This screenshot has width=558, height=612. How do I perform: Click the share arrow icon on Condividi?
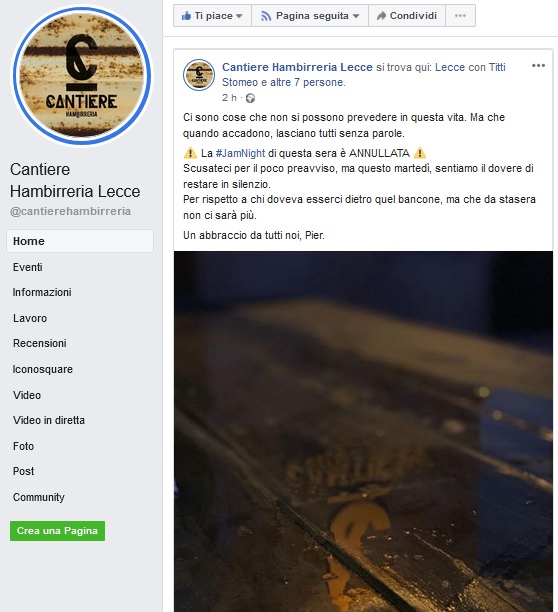(381, 16)
